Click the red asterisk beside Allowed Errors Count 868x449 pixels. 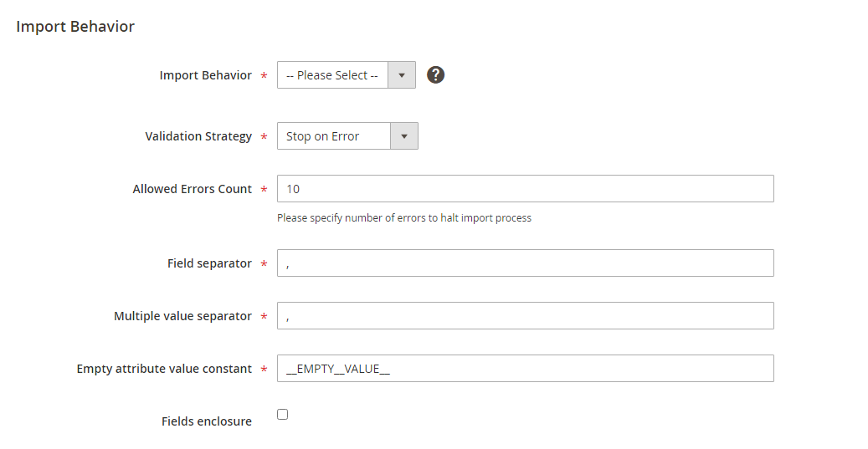coord(265,190)
